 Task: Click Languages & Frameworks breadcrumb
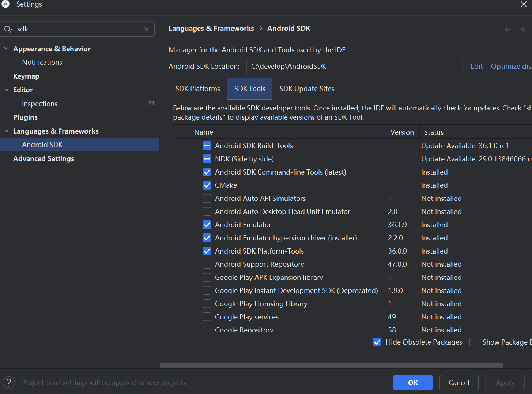[x=211, y=29]
